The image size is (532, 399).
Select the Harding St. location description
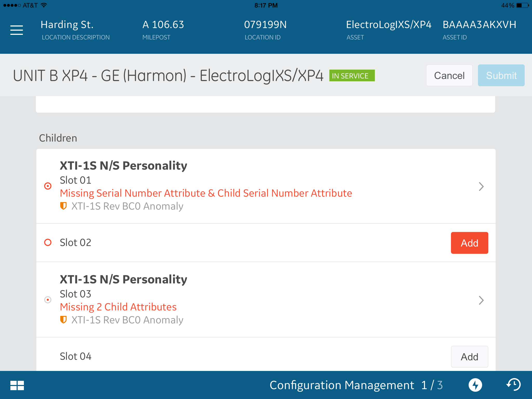tap(67, 25)
